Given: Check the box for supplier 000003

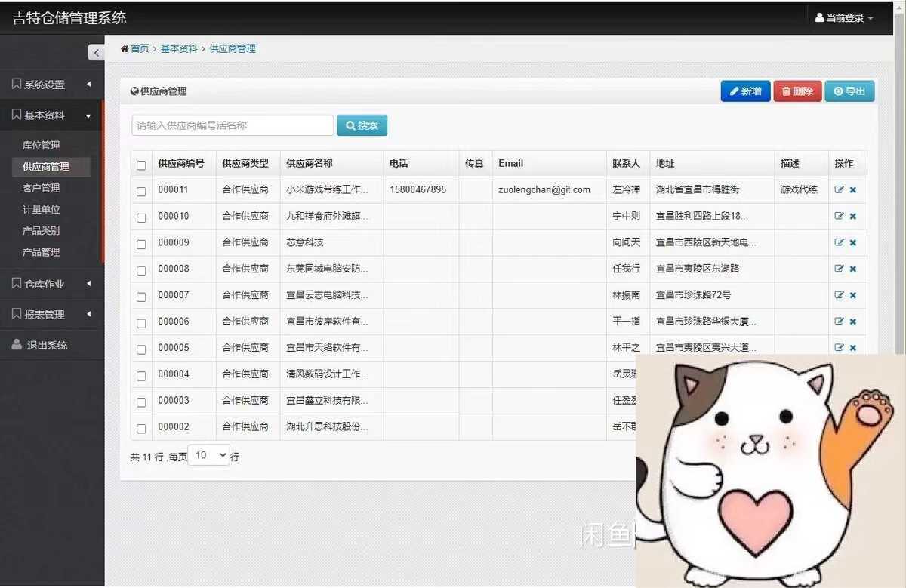Looking at the screenshot, I should [x=141, y=402].
